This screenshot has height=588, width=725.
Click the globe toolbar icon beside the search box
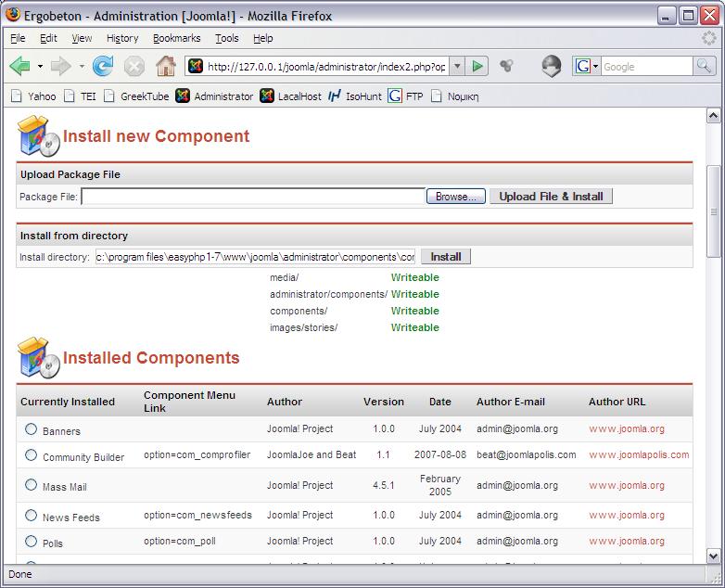(552, 66)
